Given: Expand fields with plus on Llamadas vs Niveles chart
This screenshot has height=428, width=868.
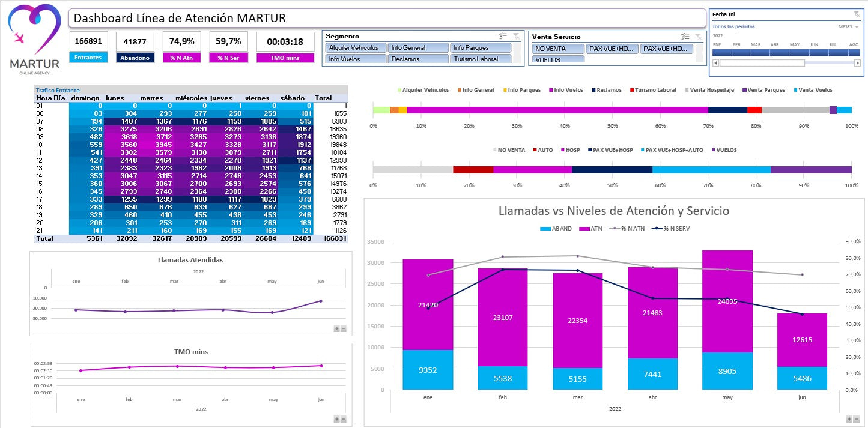Looking at the screenshot, I should pyautogui.click(x=849, y=419).
